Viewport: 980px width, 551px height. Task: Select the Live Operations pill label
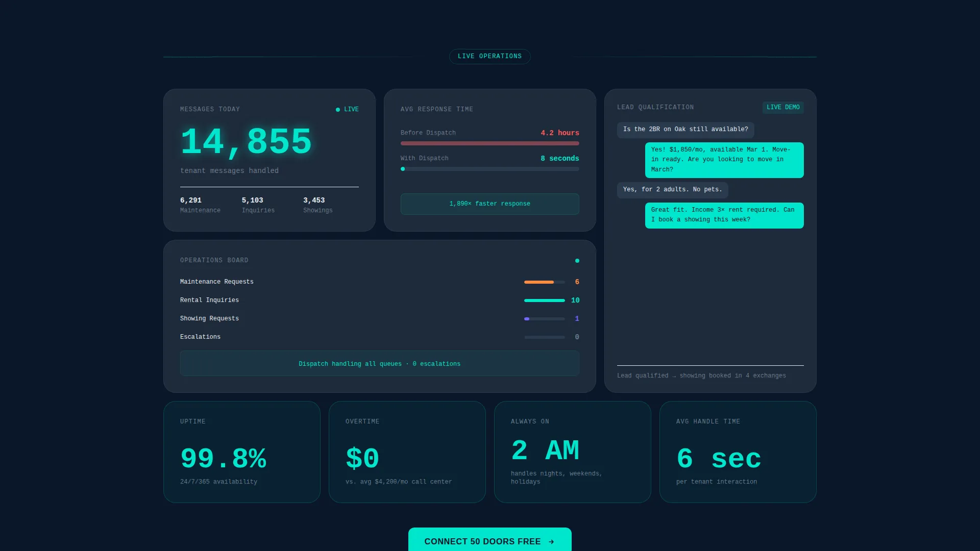[x=489, y=56]
